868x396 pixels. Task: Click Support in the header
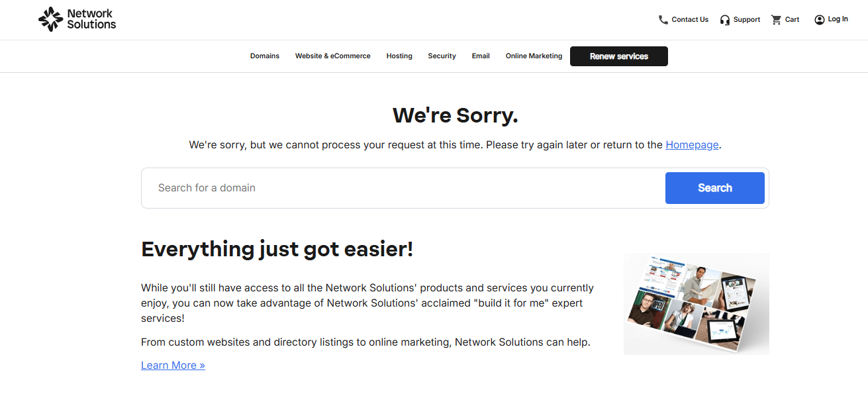point(747,19)
